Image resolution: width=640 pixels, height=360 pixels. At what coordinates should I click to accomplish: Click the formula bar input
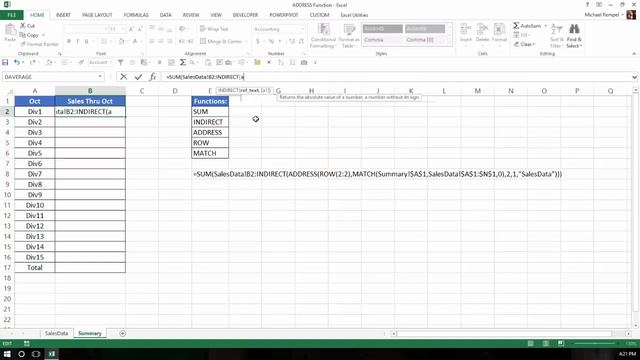396,77
